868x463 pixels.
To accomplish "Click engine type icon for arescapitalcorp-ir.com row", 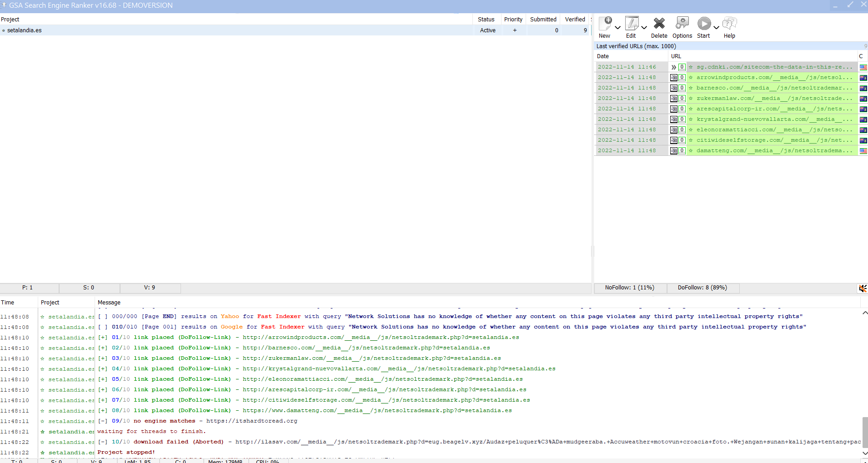I will (674, 109).
